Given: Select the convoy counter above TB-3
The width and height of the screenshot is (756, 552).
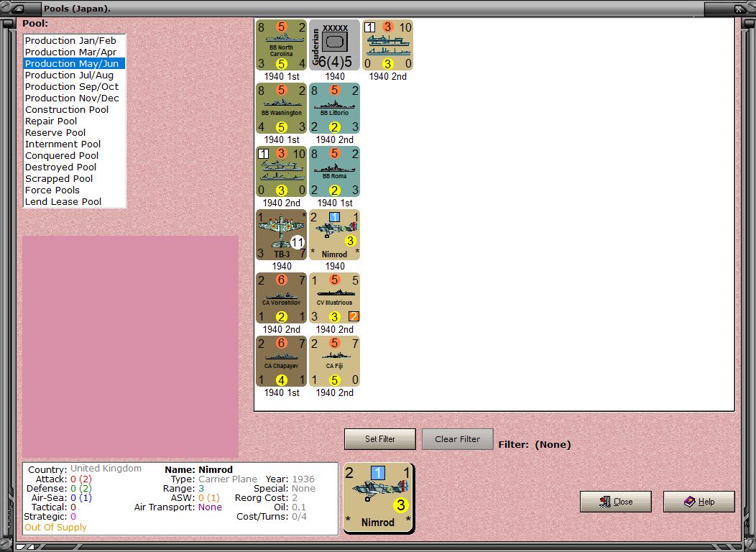Looking at the screenshot, I should pos(282,172).
